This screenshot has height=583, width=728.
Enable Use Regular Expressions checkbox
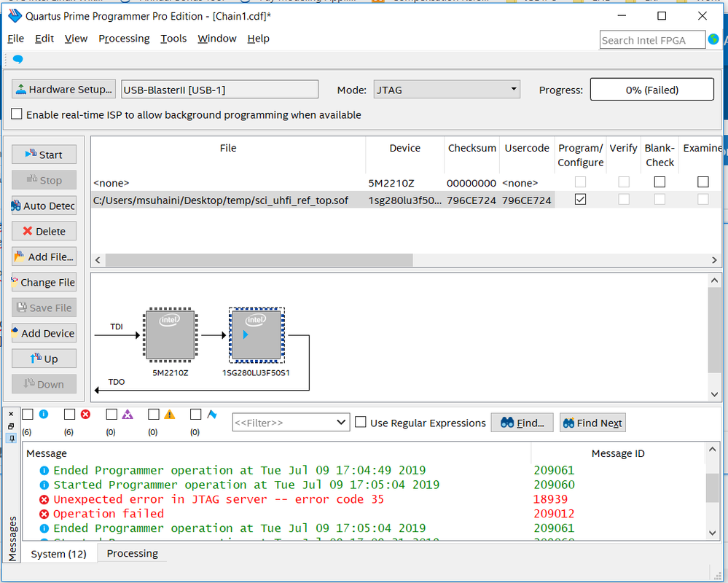coord(361,423)
